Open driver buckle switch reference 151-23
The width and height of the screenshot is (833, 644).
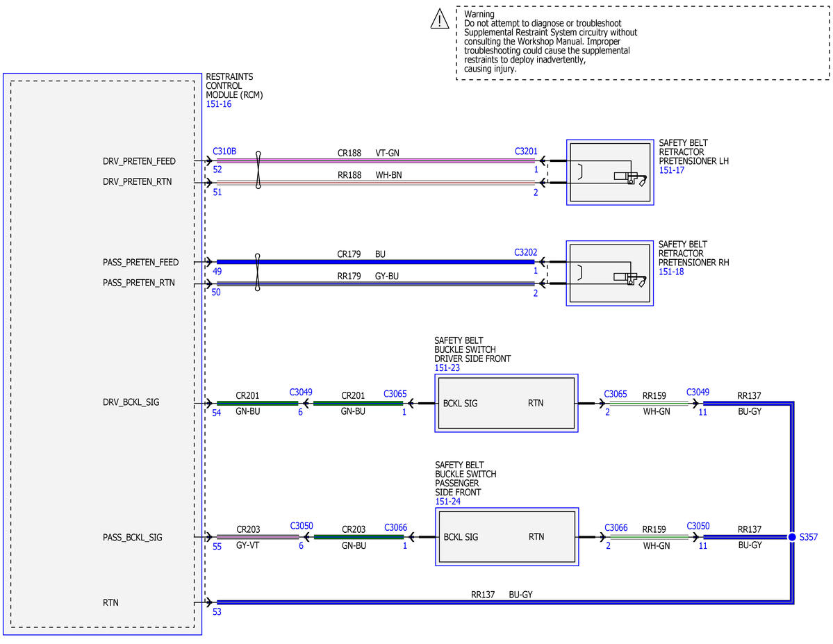(447, 368)
